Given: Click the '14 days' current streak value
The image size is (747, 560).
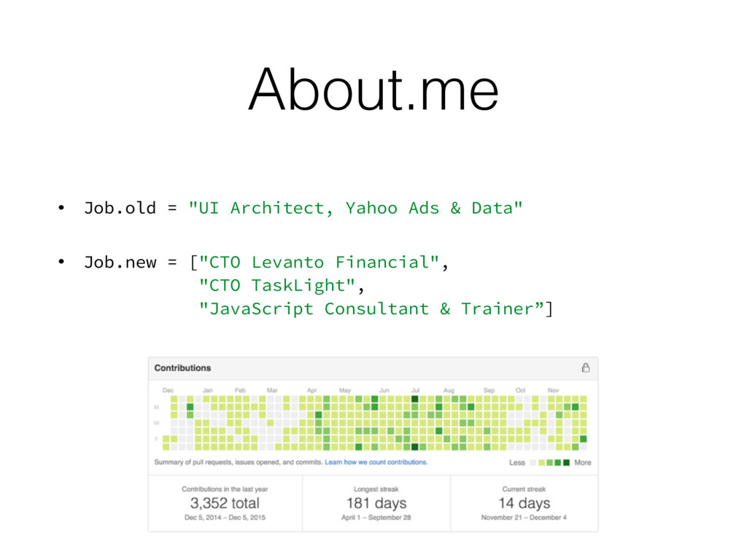Looking at the screenshot, I should point(524,503).
